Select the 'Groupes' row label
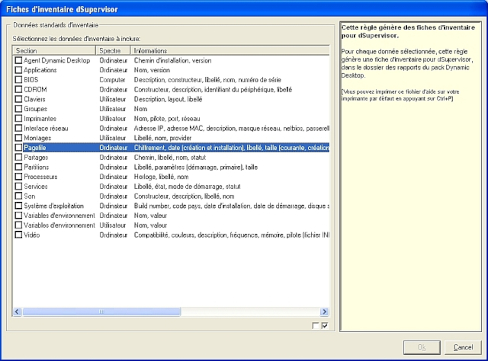This screenshot has height=361, width=488. coord(35,109)
